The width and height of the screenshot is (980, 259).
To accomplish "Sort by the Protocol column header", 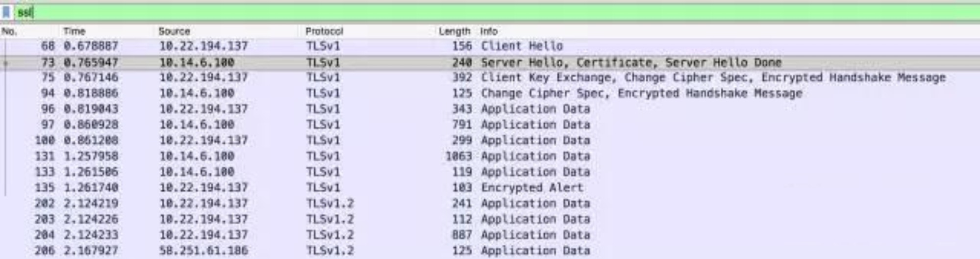I will pyautogui.click(x=324, y=31).
